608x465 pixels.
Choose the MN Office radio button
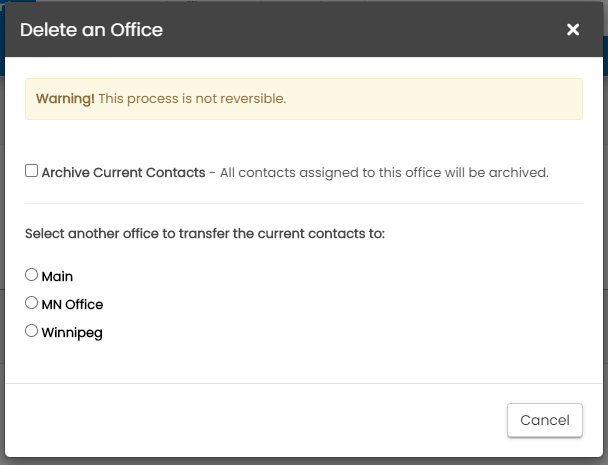click(x=32, y=303)
